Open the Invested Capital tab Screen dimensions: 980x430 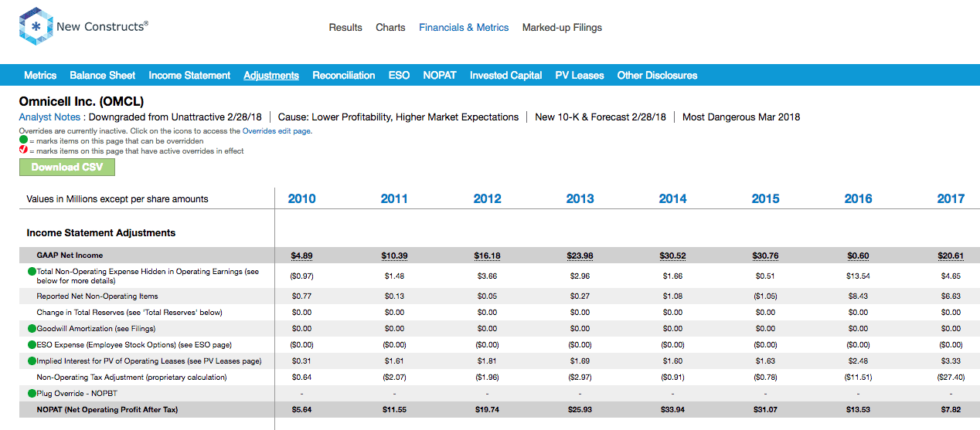(506, 75)
